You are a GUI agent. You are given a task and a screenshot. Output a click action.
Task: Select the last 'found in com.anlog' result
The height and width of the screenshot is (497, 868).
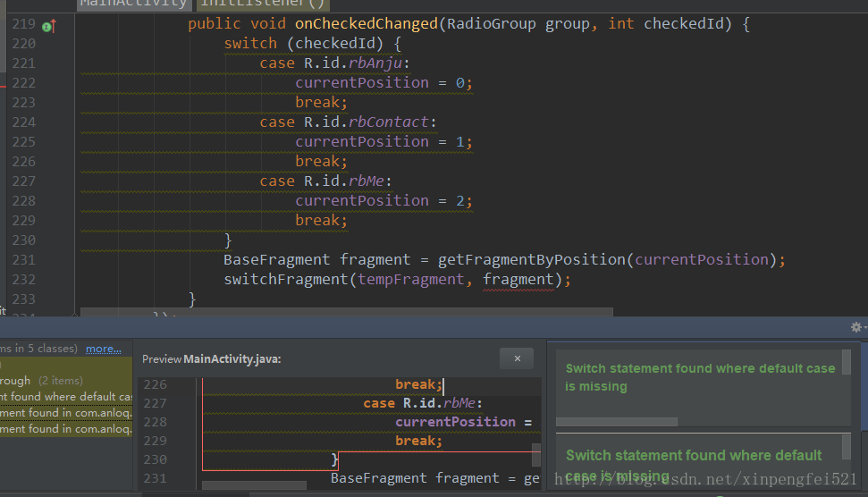tap(66, 429)
